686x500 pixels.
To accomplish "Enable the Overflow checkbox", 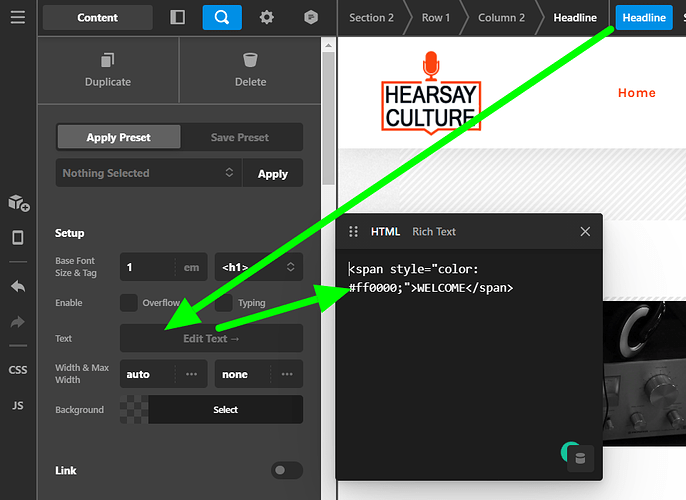I will (x=129, y=303).
